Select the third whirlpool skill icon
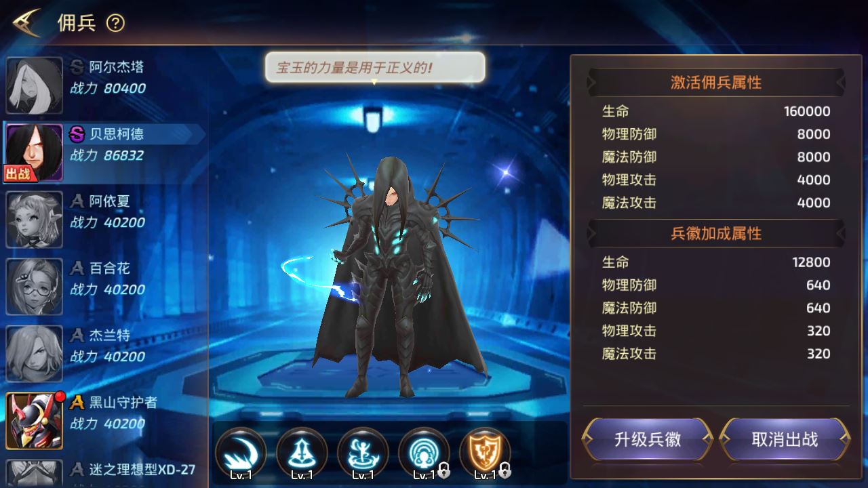This screenshot has width=868, height=488. coord(363,453)
